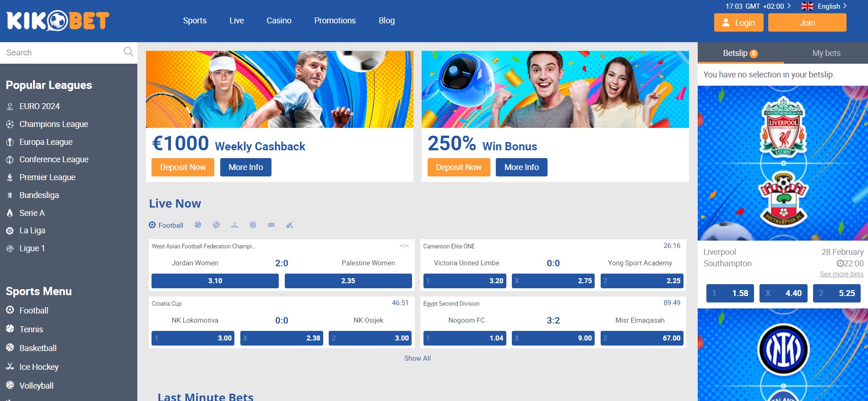Open the Promotions menu
This screenshot has height=401, width=868.
click(x=335, y=21)
